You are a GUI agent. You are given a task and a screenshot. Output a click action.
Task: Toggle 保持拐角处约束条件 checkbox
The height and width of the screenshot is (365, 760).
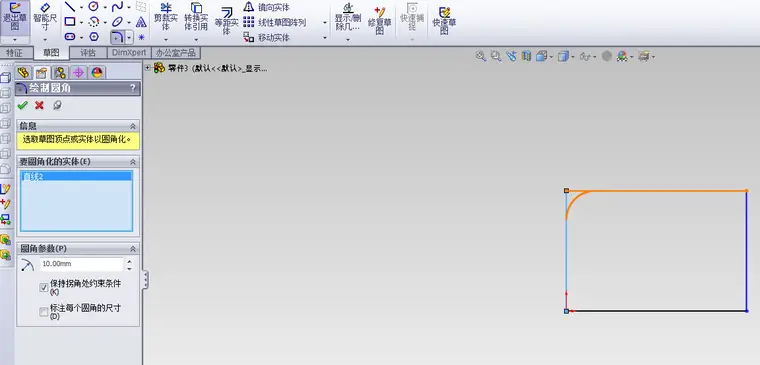(44, 287)
